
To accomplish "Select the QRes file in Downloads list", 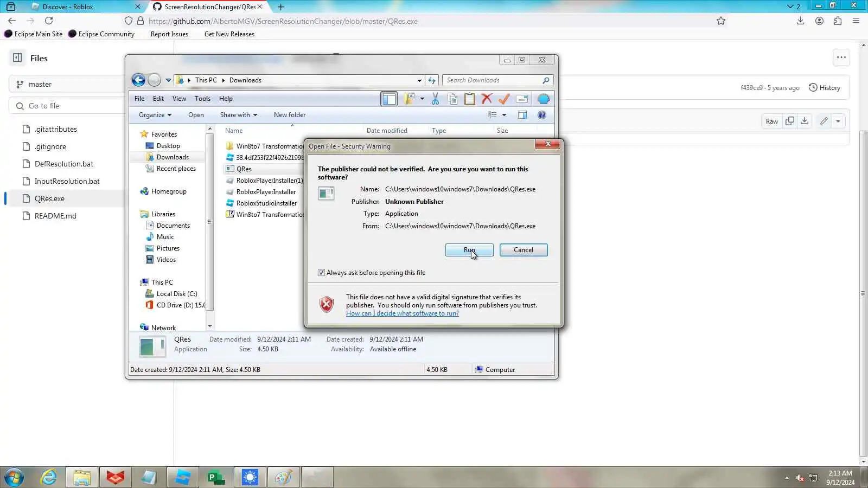I will point(244,169).
